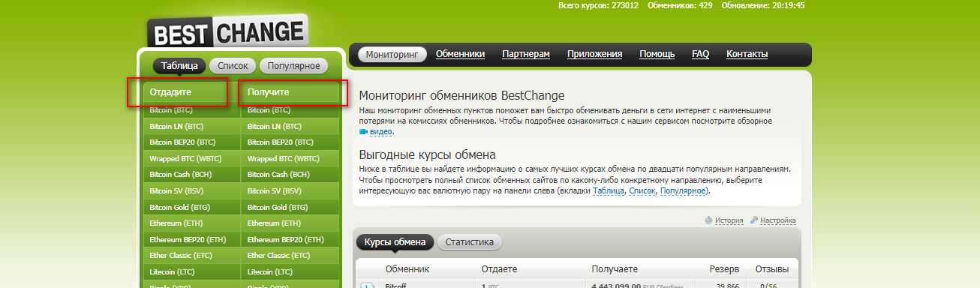Screen dimensions: 980x288
Task: Select the Курсы обмена tab
Action: [395, 242]
